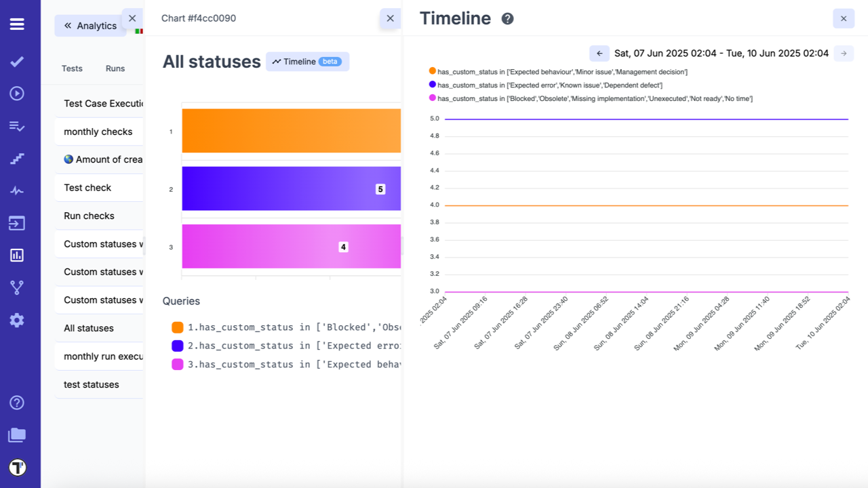Open Runs via the play-circle sidebar icon
868x488 pixels.
18,93
